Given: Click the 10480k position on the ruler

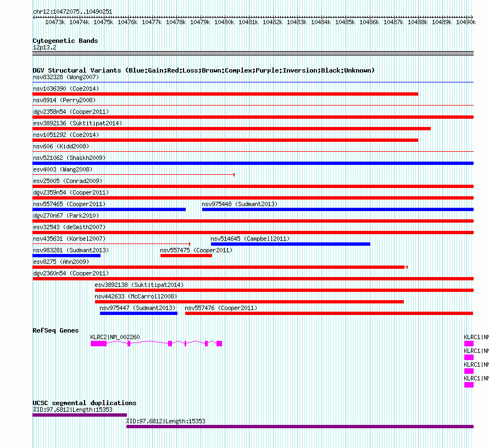Looking at the screenshot, I should click(x=224, y=22).
